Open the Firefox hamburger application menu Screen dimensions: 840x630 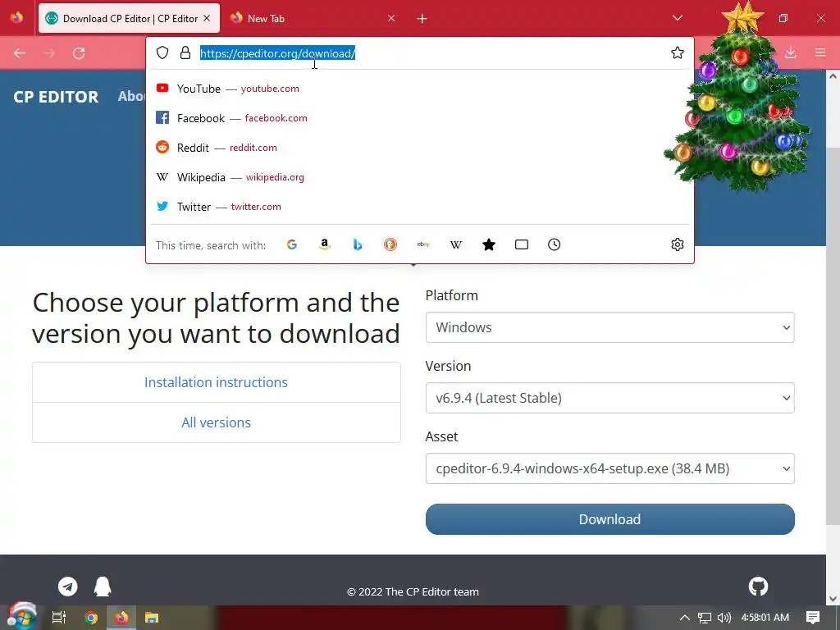tap(820, 52)
